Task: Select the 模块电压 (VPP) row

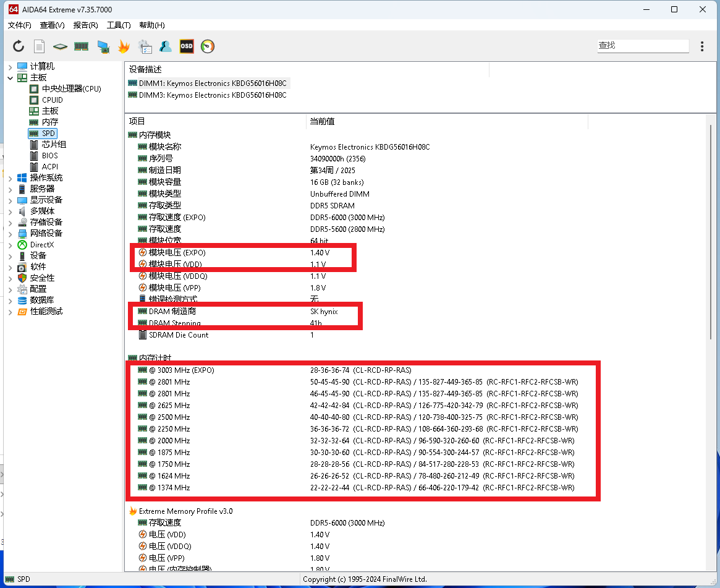Action: [231, 288]
